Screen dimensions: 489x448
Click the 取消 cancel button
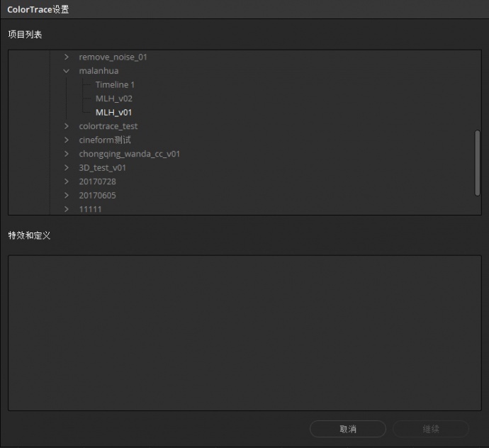[348, 429]
